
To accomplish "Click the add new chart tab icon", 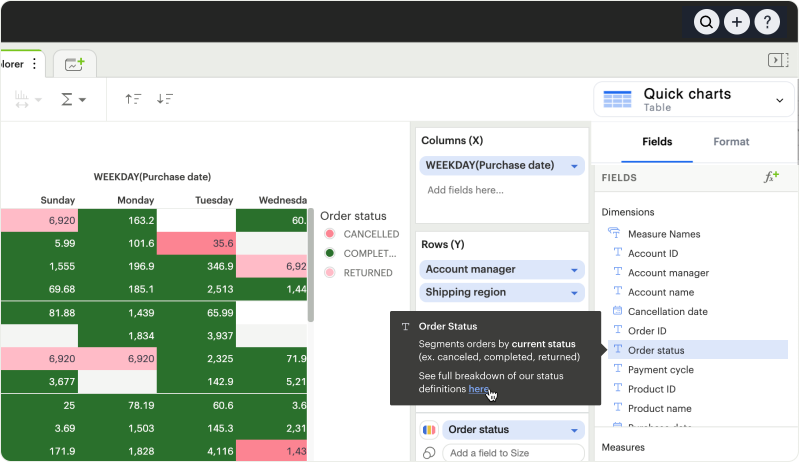I will [75, 64].
